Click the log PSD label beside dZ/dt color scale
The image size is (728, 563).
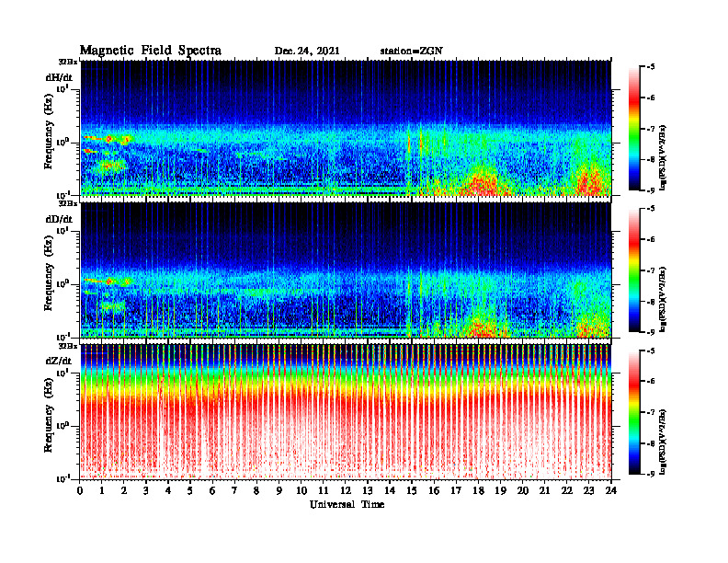tap(664, 442)
